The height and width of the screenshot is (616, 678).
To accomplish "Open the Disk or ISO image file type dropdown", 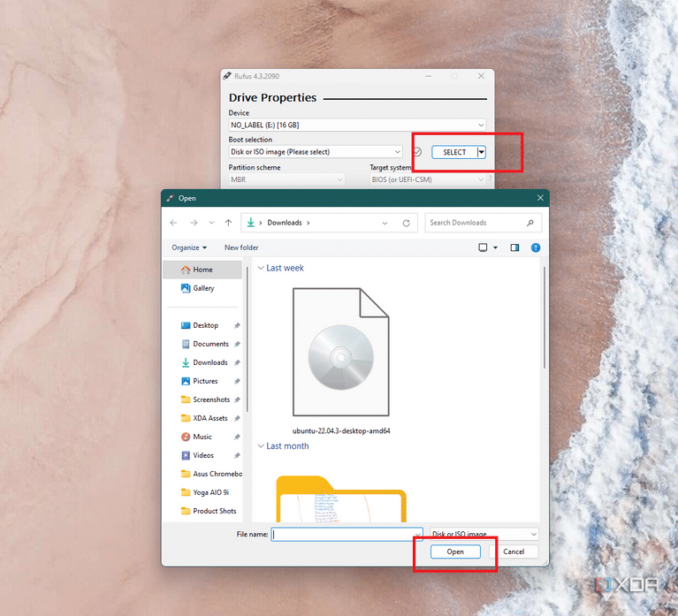I will tap(484, 534).
